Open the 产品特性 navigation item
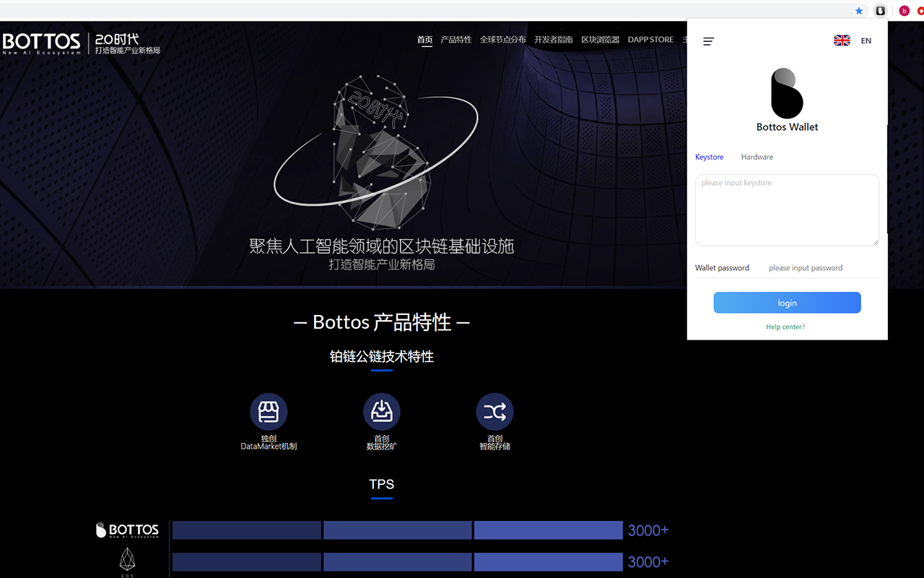 [456, 40]
